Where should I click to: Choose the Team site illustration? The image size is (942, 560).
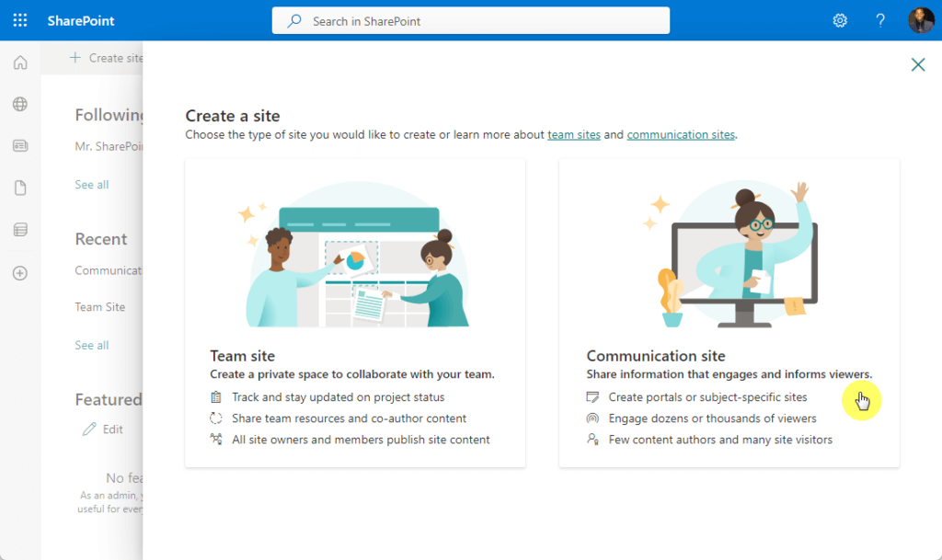356,255
